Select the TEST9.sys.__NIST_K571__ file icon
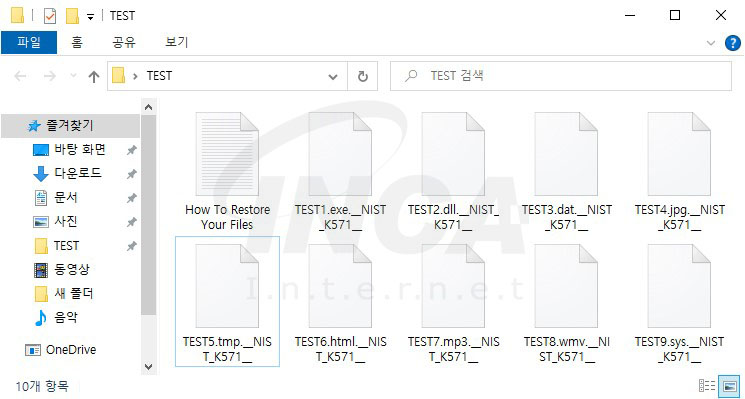The width and height of the screenshot is (745, 399). (x=679, y=286)
